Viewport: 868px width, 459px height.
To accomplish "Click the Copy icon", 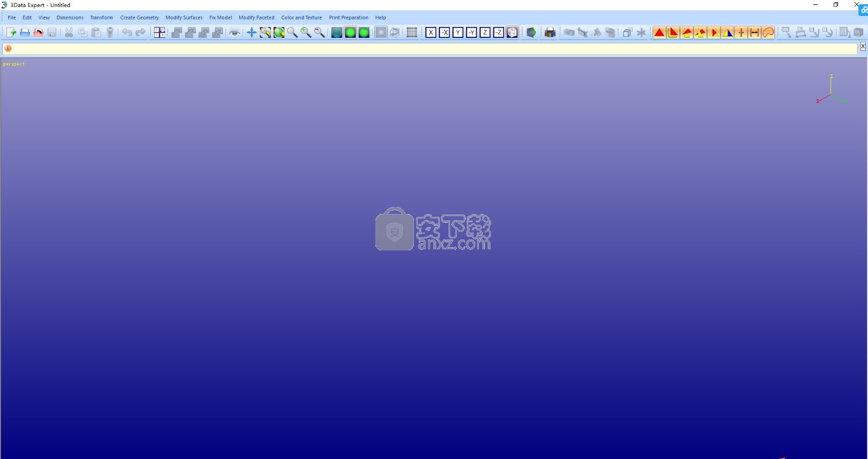I will [x=82, y=33].
